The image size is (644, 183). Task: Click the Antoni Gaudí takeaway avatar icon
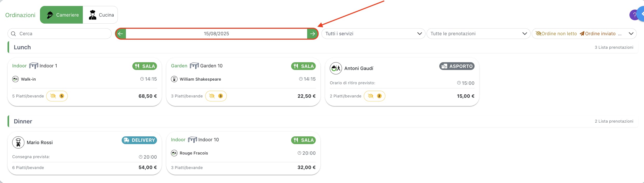pyautogui.click(x=336, y=68)
